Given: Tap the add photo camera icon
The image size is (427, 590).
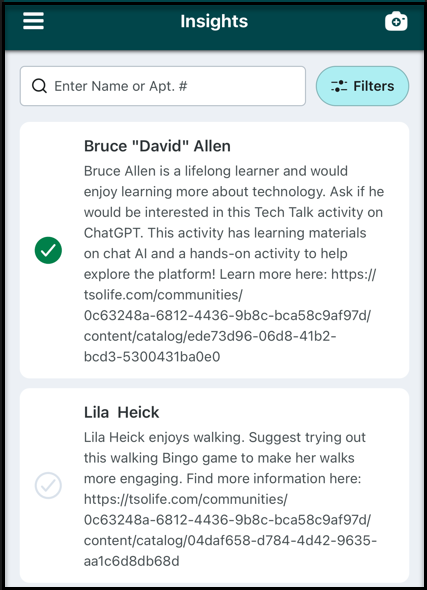Looking at the screenshot, I should pyautogui.click(x=396, y=21).
